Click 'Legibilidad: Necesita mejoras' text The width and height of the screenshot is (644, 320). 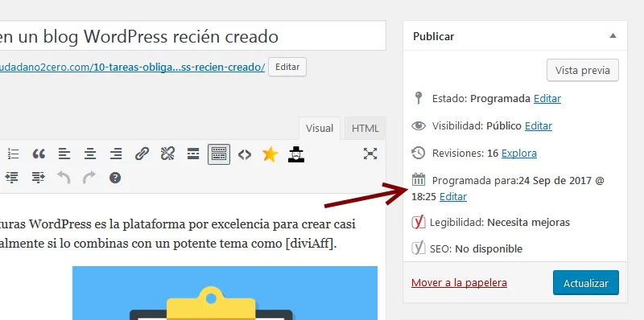500,223
